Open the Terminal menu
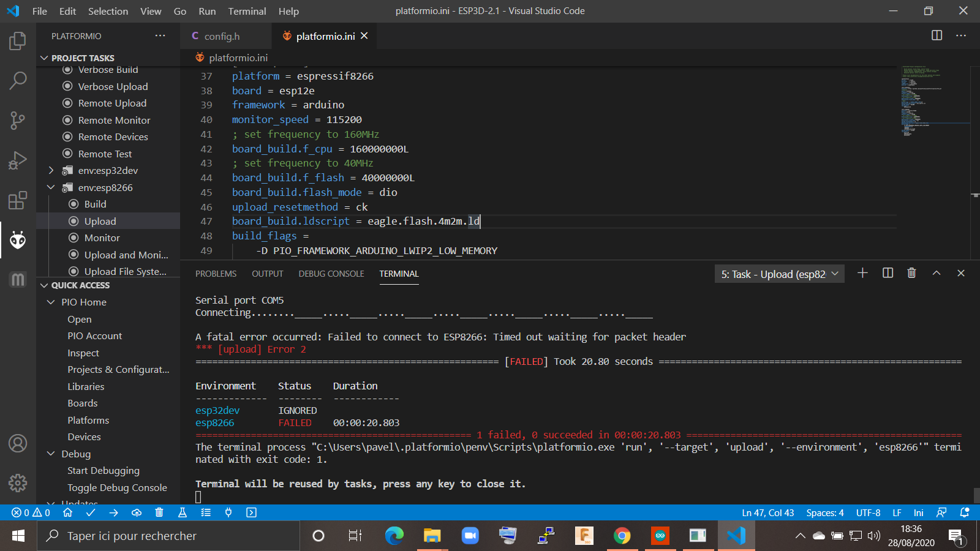The width and height of the screenshot is (980, 551). [247, 11]
